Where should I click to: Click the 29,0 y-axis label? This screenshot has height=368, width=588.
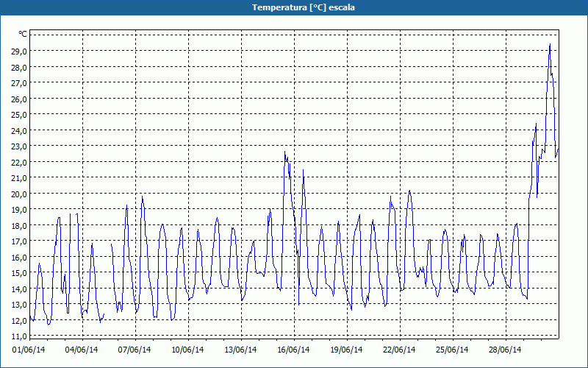coord(19,52)
